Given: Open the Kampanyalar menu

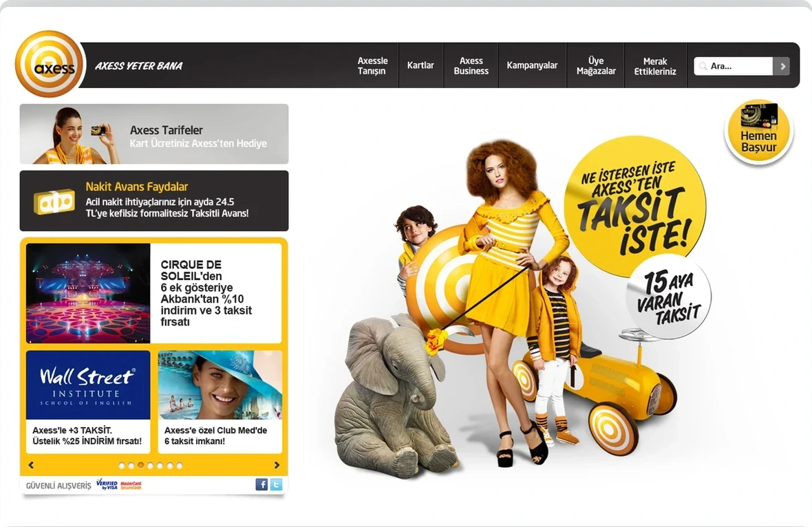Looking at the screenshot, I should [532, 66].
